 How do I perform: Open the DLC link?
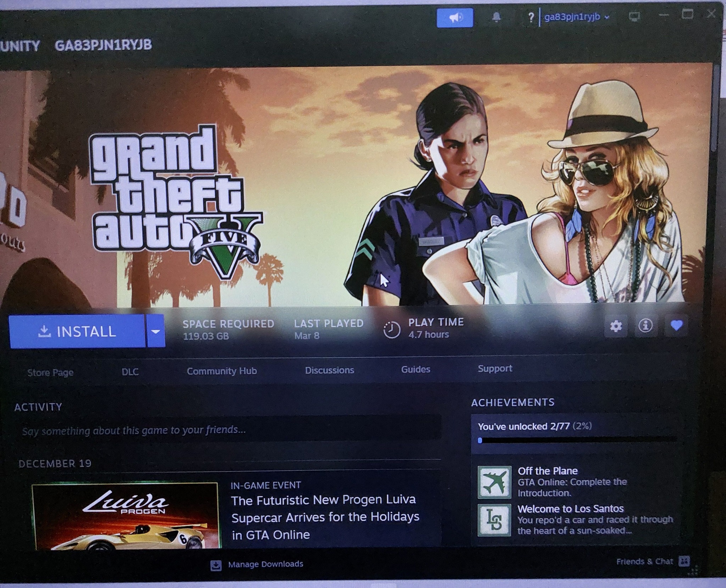(130, 372)
